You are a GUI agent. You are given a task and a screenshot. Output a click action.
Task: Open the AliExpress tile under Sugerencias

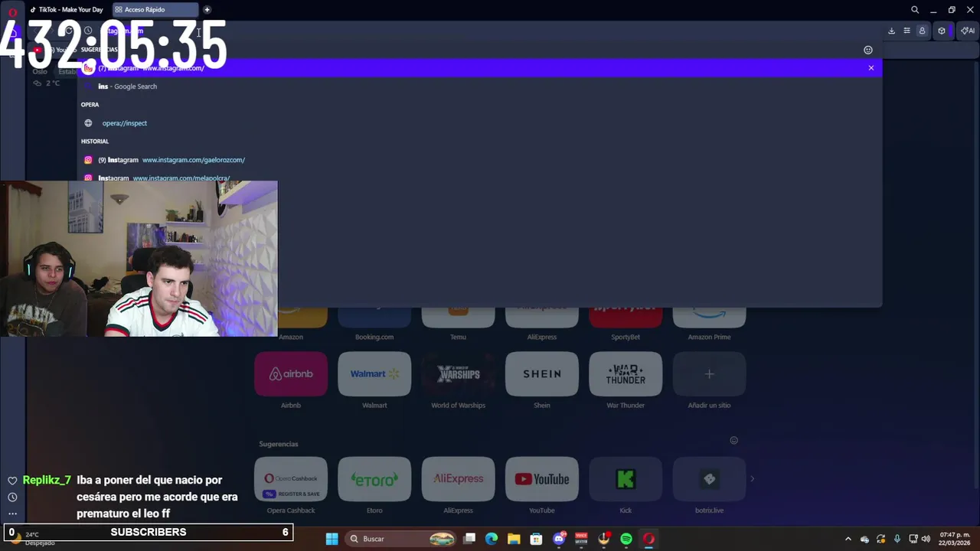[x=458, y=479]
